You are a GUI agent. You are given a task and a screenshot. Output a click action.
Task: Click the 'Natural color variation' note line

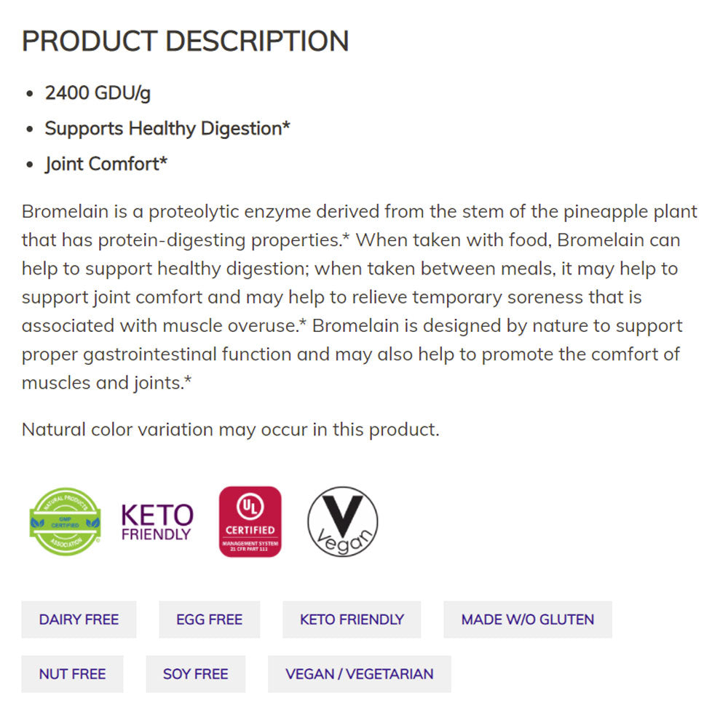(230, 430)
